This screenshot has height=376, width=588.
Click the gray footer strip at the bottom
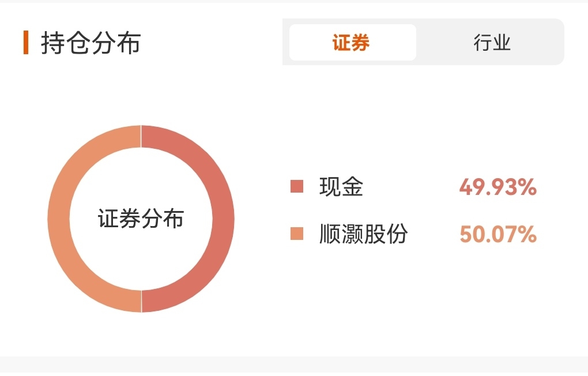pos(294,366)
